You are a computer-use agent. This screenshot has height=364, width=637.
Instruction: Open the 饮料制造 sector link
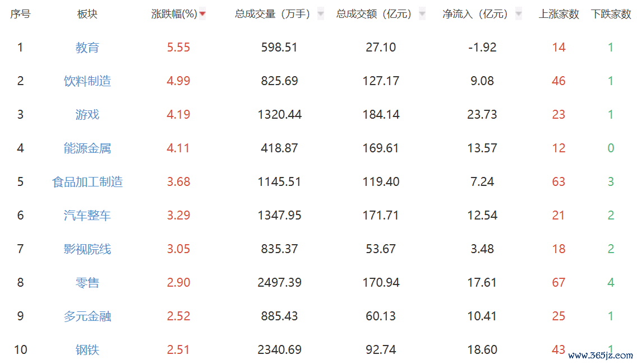click(87, 81)
